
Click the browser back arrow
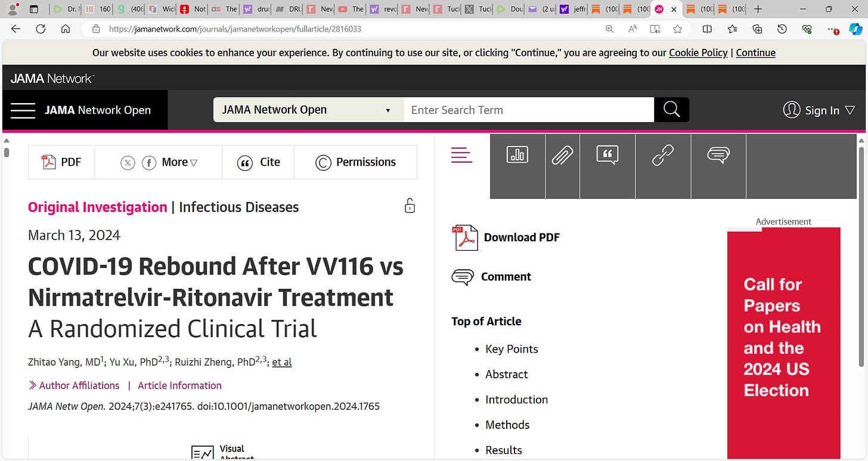click(16, 29)
